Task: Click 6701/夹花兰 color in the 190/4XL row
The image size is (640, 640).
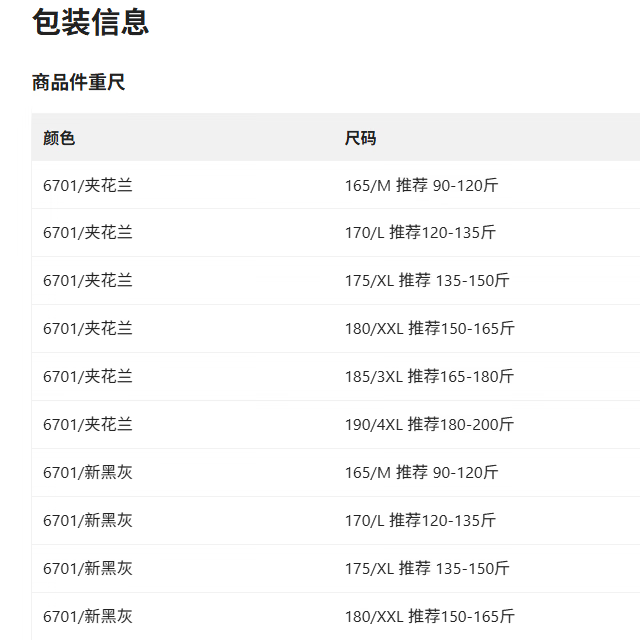Action: (88, 425)
